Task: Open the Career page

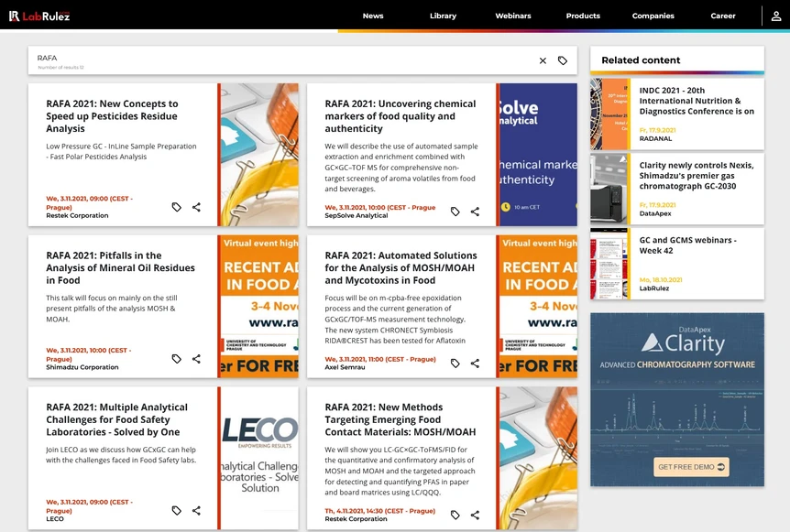Action: [x=723, y=16]
